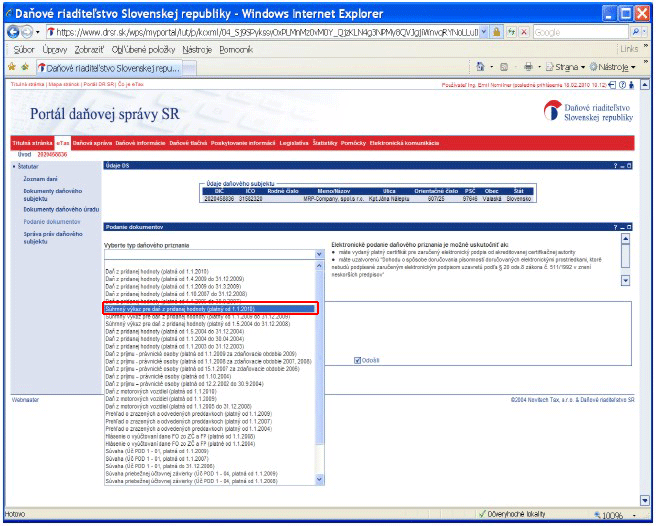Click the zoom level 100% control in status bar
This screenshot has width=656, height=526.
click(x=614, y=515)
